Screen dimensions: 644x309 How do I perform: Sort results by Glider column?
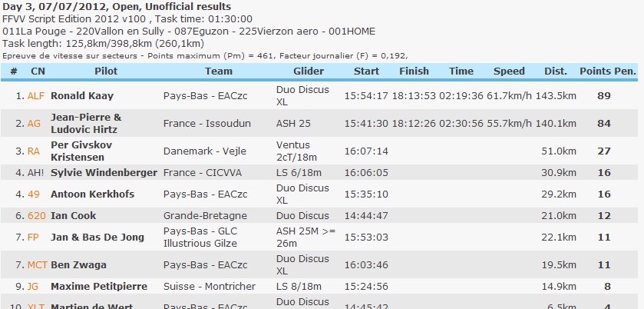(309, 71)
